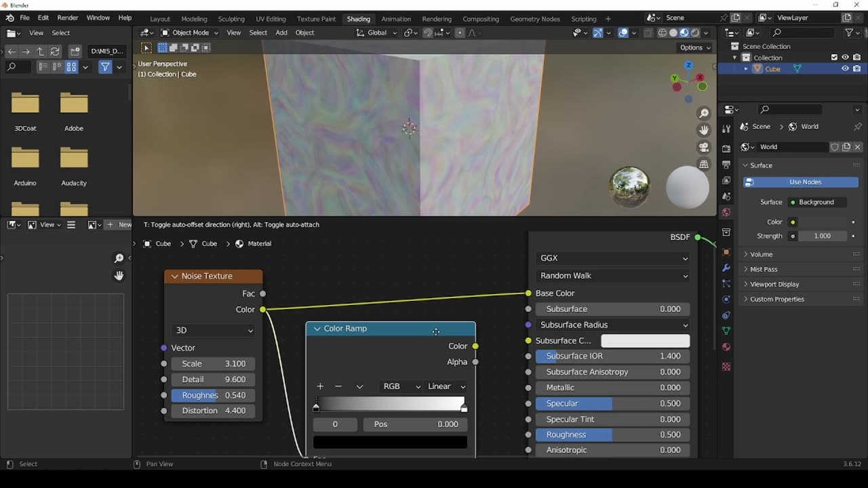Unlink the World datablock X button

point(857,147)
